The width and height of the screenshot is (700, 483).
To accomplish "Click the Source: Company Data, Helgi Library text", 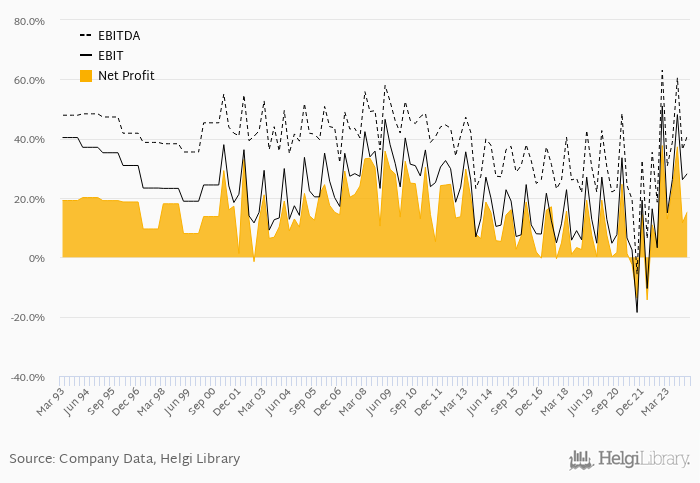I will tap(125, 459).
